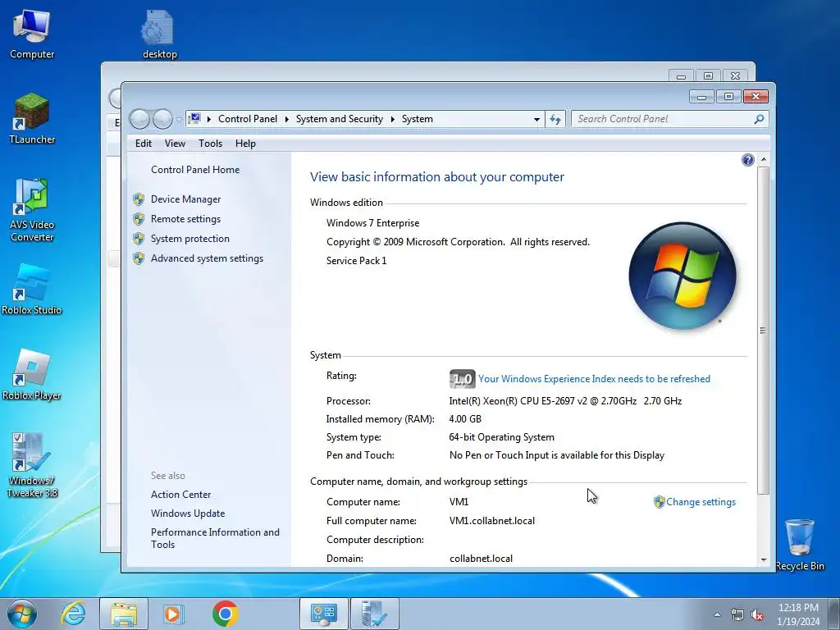
Task: Open Performance Information and Tools
Action: (x=215, y=538)
